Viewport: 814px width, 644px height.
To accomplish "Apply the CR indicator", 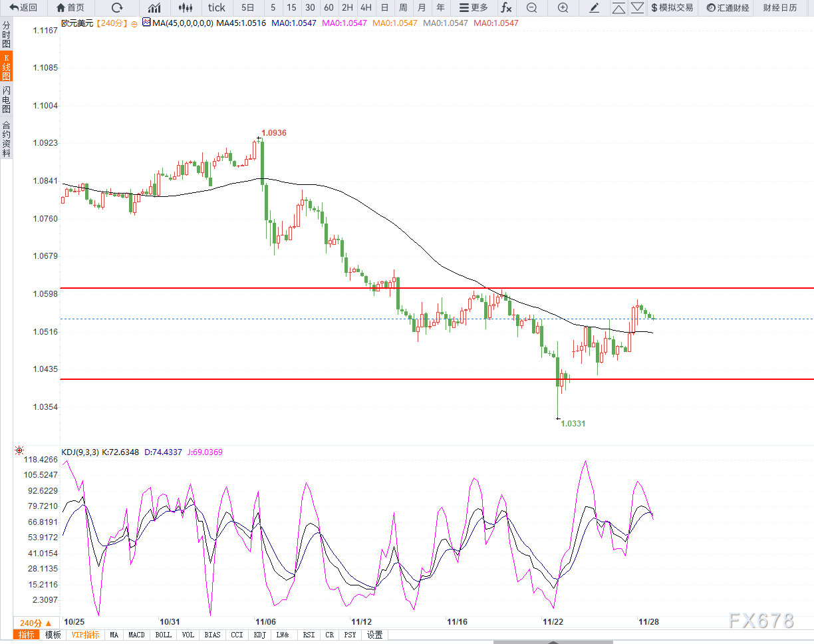I will pyautogui.click(x=330, y=635).
